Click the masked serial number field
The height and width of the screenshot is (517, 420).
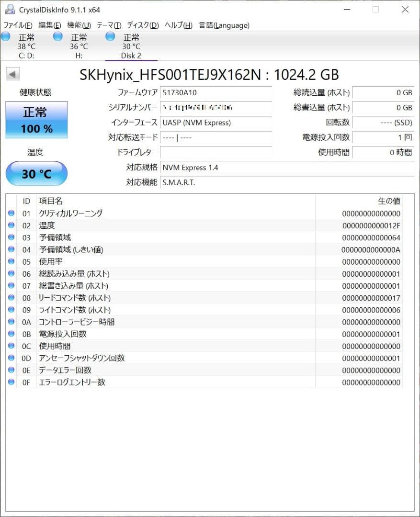point(216,108)
